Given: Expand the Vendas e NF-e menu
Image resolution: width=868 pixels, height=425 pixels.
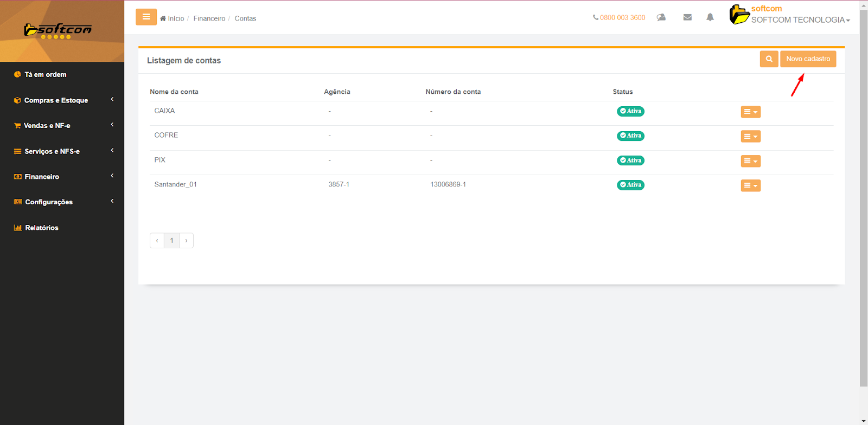Looking at the screenshot, I should [x=47, y=126].
